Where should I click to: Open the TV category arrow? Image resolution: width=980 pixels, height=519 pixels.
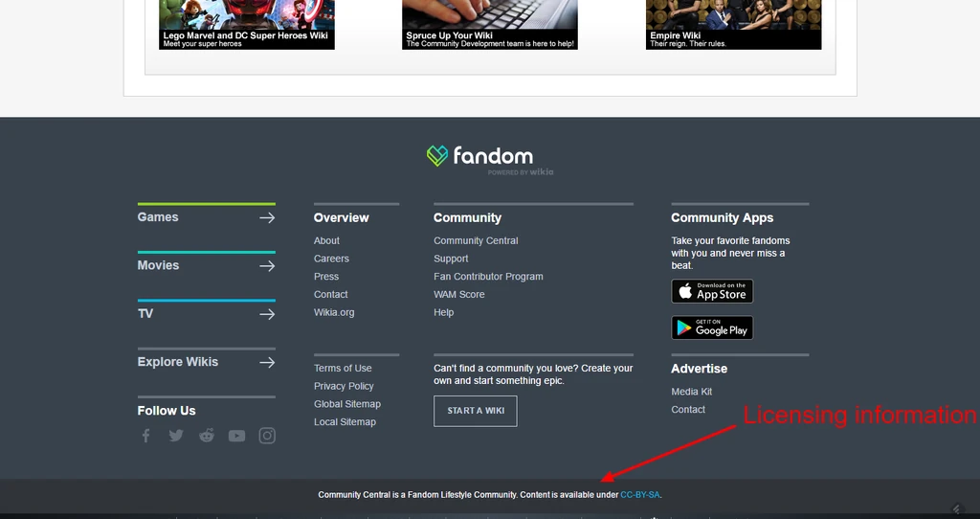click(267, 314)
